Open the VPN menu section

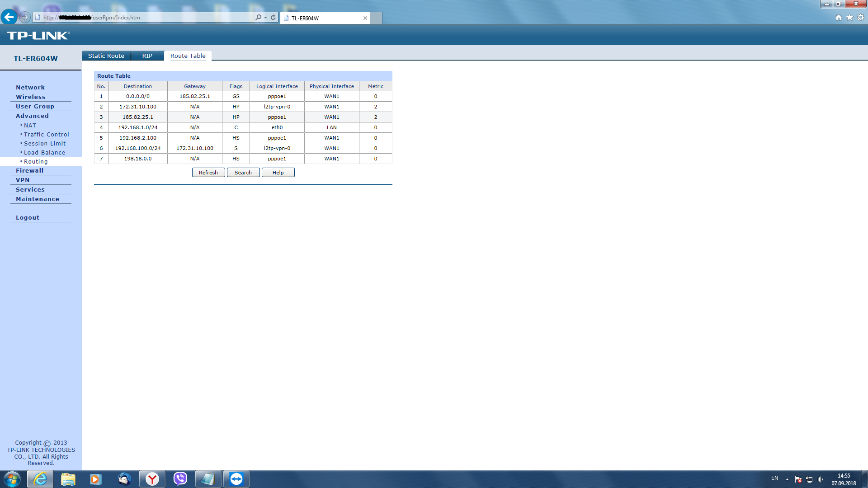point(23,180)
